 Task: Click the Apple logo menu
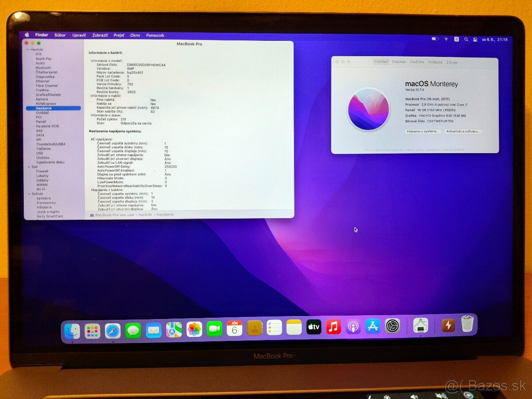click(x=27, y=35)
